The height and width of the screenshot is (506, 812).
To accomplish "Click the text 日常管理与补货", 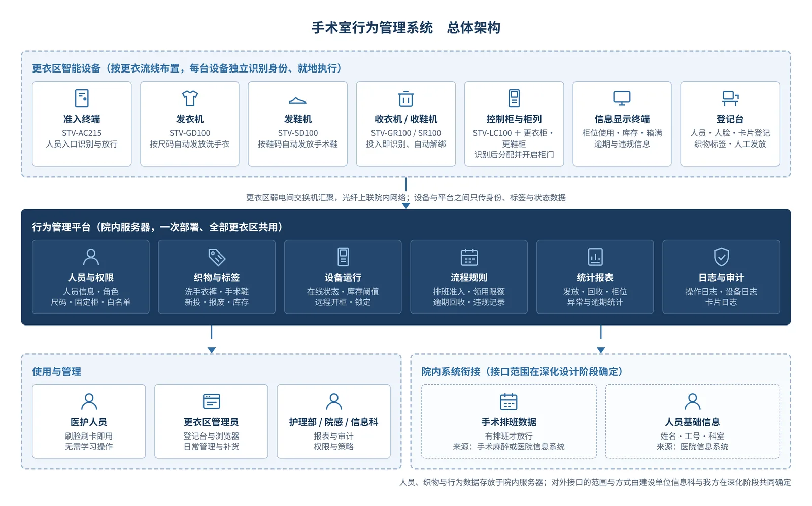I will click(x=211, y=447).
